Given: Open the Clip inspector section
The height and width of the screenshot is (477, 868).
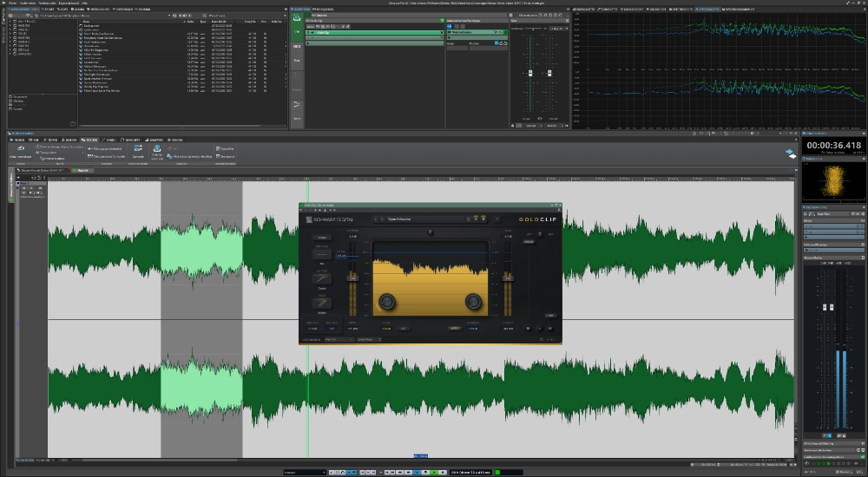Looking at the screenshot, I should click(x=297, y=26).
